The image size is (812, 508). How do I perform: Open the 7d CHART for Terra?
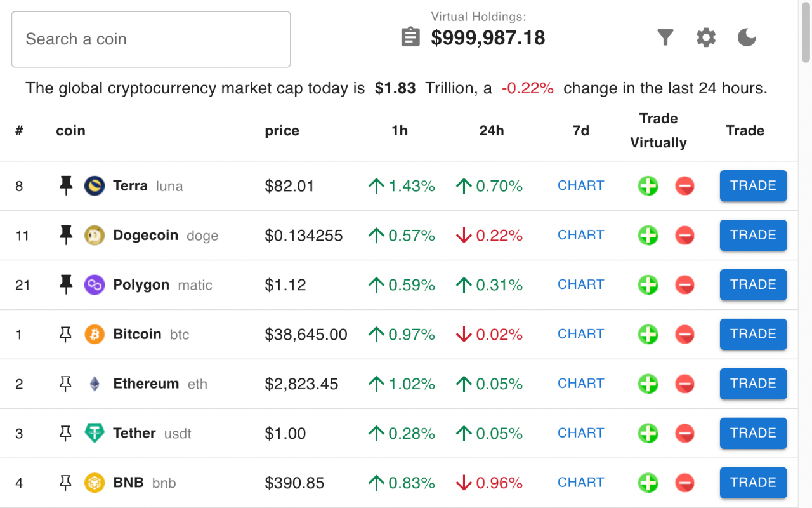click(x=580, y=186)
